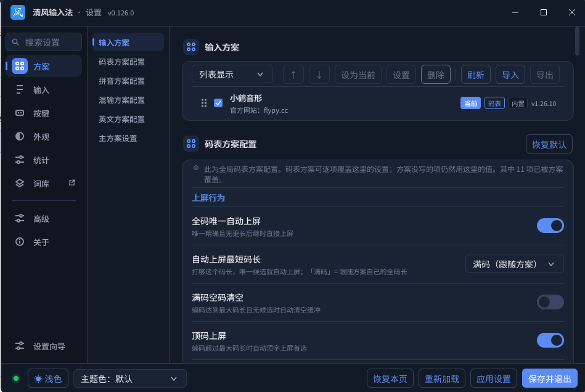This screenshot has width=585, height=392.
Task: Click the move-down arrow icon
Action: 319,75
